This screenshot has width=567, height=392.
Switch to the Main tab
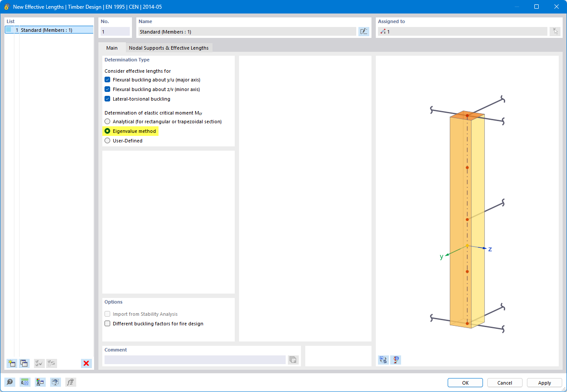click(112, 48)
